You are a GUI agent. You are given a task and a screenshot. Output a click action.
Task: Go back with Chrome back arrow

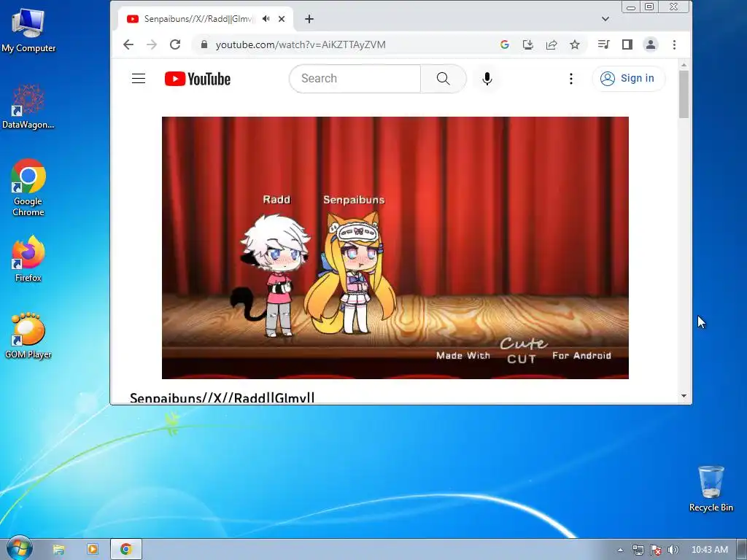[128, 44]
